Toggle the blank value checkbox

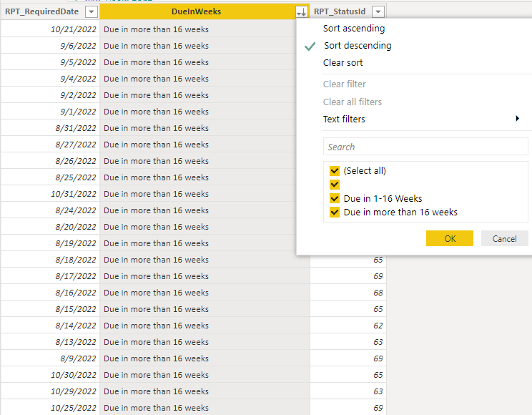pos(335,185)
